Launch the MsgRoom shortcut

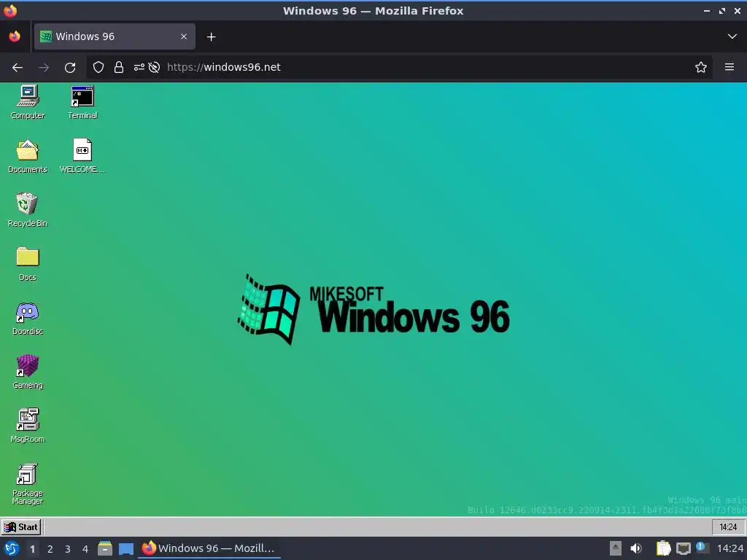28,426
